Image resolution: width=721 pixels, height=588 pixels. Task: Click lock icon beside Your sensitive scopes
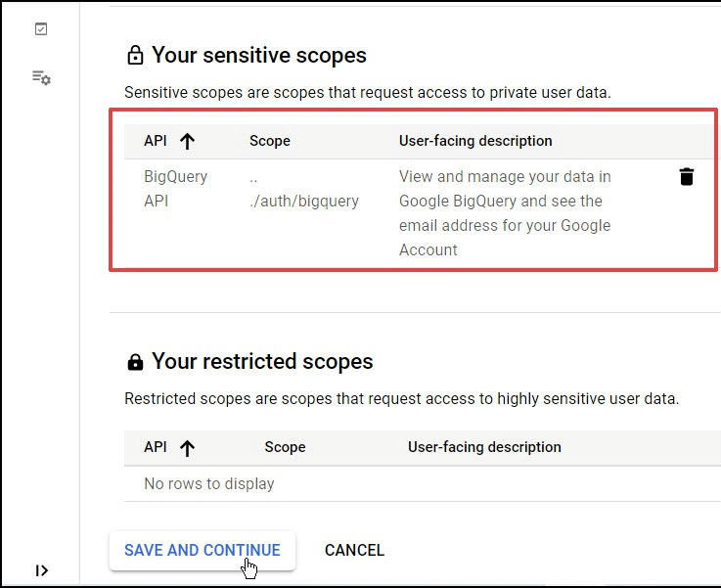click(x=135, y=56)
